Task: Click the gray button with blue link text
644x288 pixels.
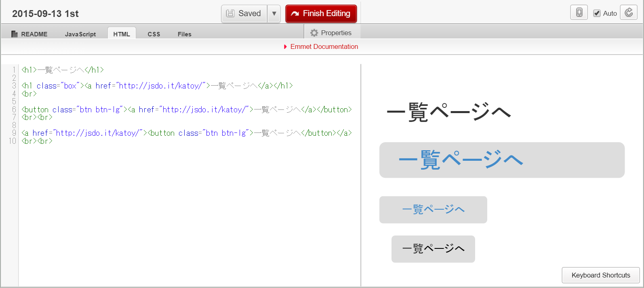Action: coord(433,209)
